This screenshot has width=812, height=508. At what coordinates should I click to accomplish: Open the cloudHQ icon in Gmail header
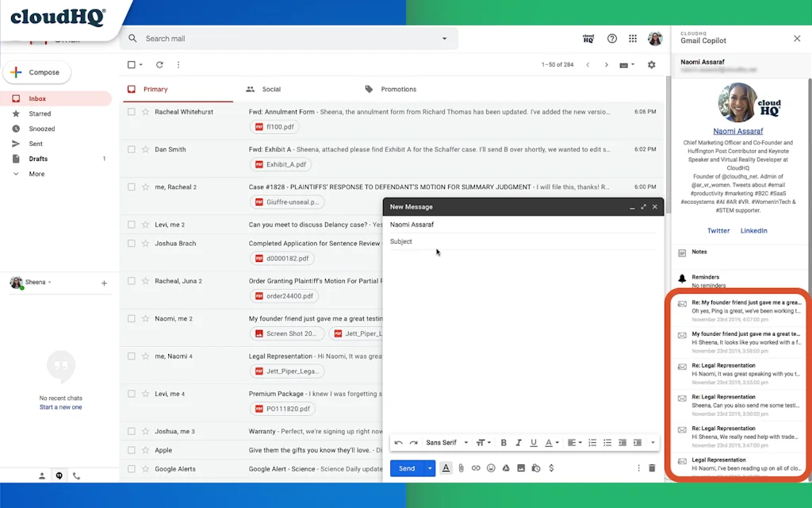coord(588,38)
